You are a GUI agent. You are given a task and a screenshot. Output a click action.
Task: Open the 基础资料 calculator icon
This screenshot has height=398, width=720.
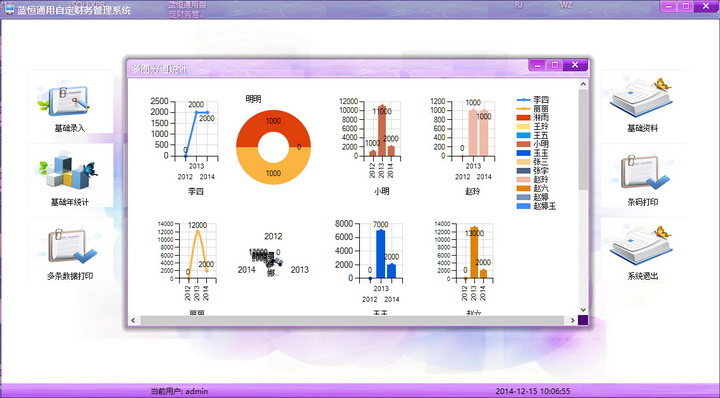[641, 101]
